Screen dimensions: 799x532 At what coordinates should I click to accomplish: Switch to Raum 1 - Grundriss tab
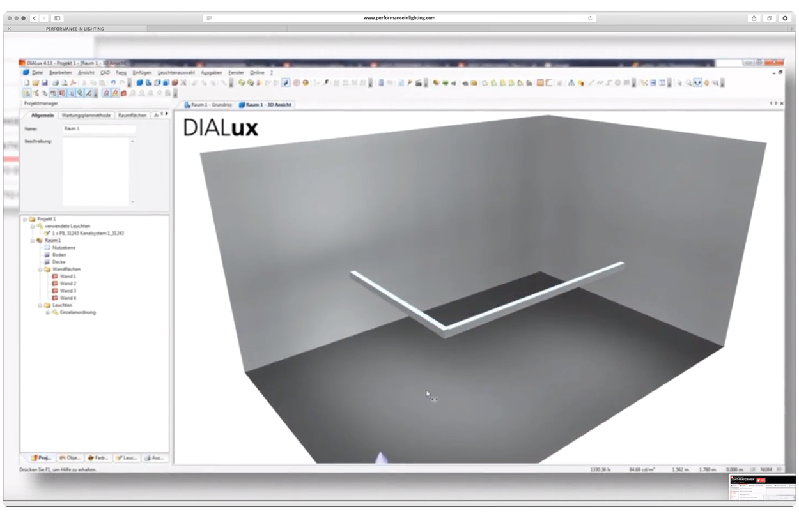click(x=208, y=104)
